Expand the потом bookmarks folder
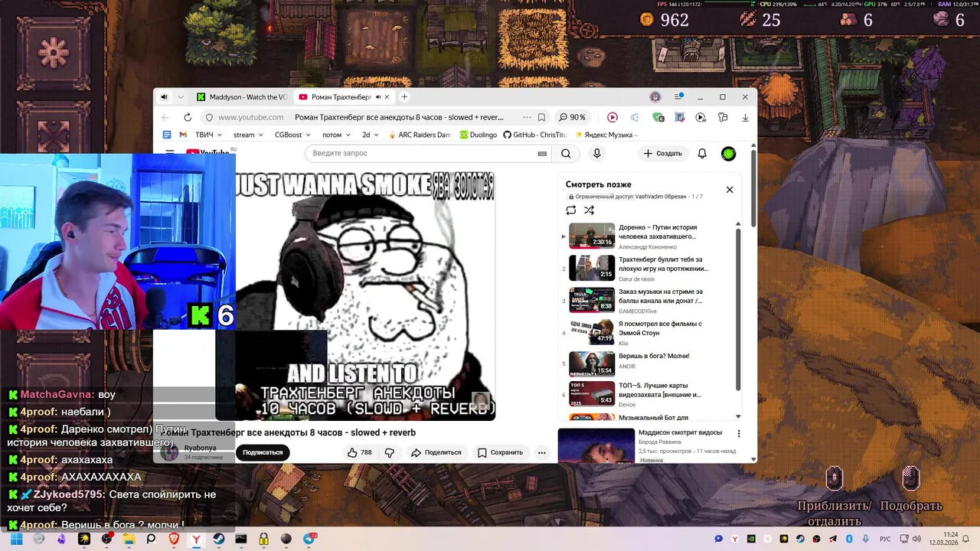This screenshot has width=980, height=551. click(336, 135)
